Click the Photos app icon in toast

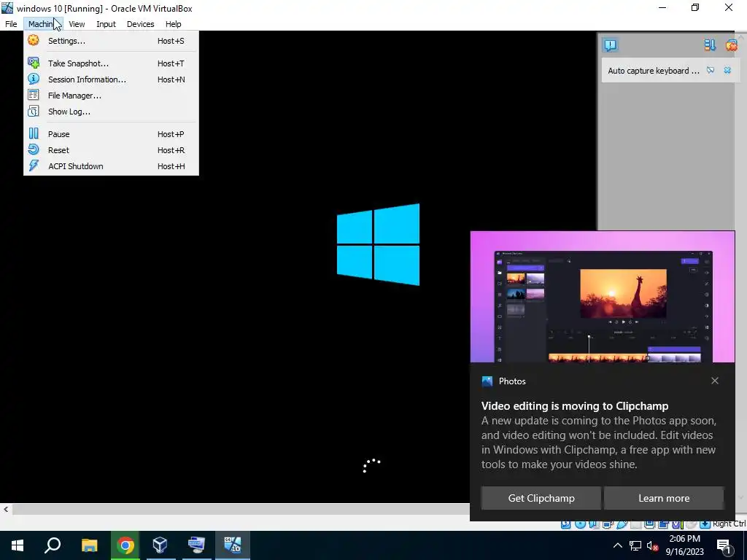coord(487,381)
